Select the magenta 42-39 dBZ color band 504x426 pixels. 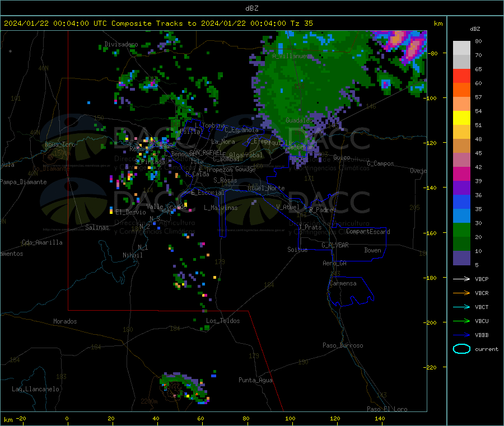(x=461, y=174)
